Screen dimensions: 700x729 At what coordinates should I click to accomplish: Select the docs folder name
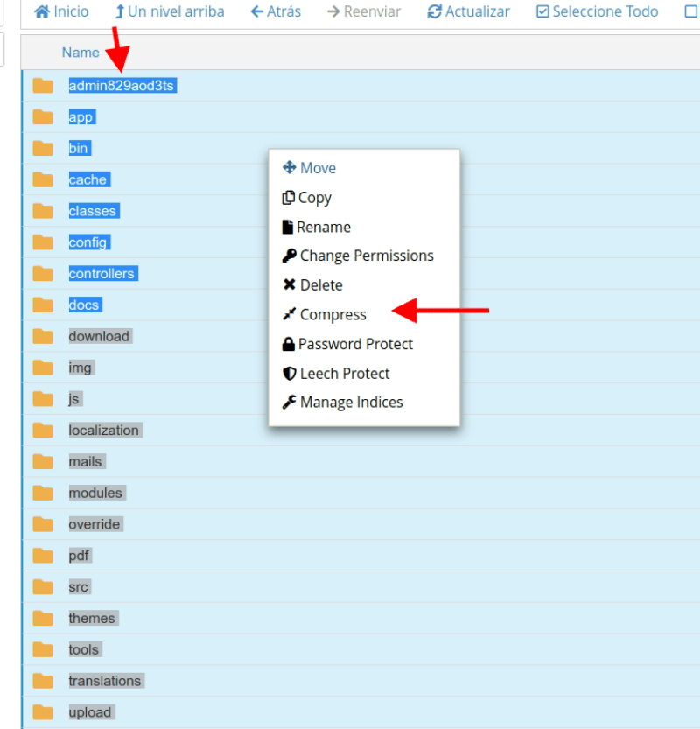(x=85, y=305)
